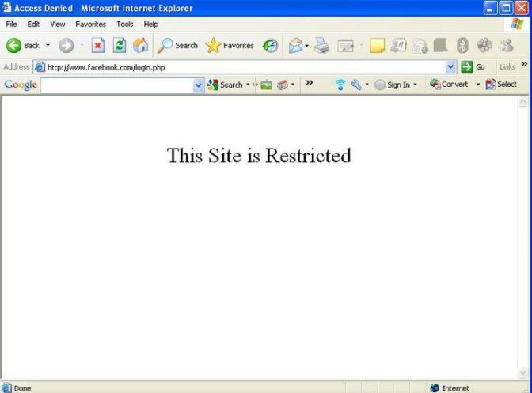Image resolution: width=532 pixels, height=393 pixels.
Task: Click inside the Google search input field
Action: pos(117,85)
